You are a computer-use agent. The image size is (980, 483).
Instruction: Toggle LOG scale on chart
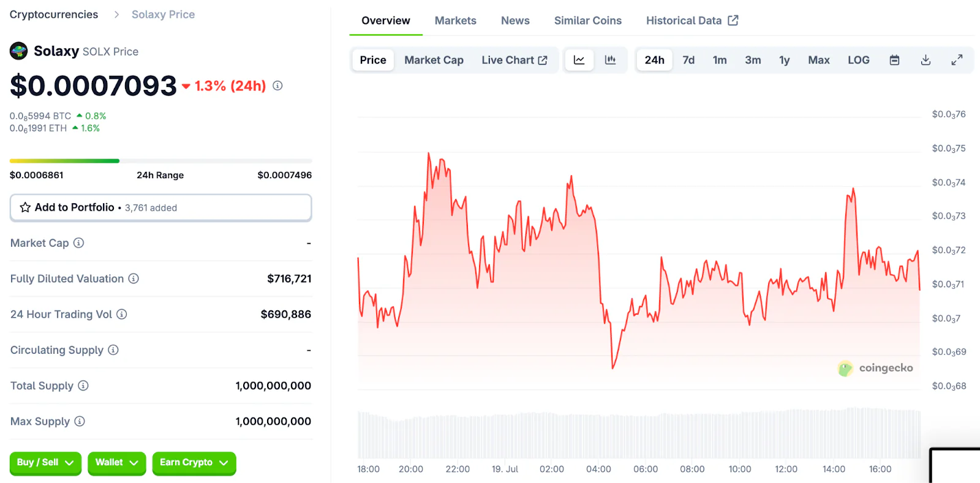(x=859, y=60)
